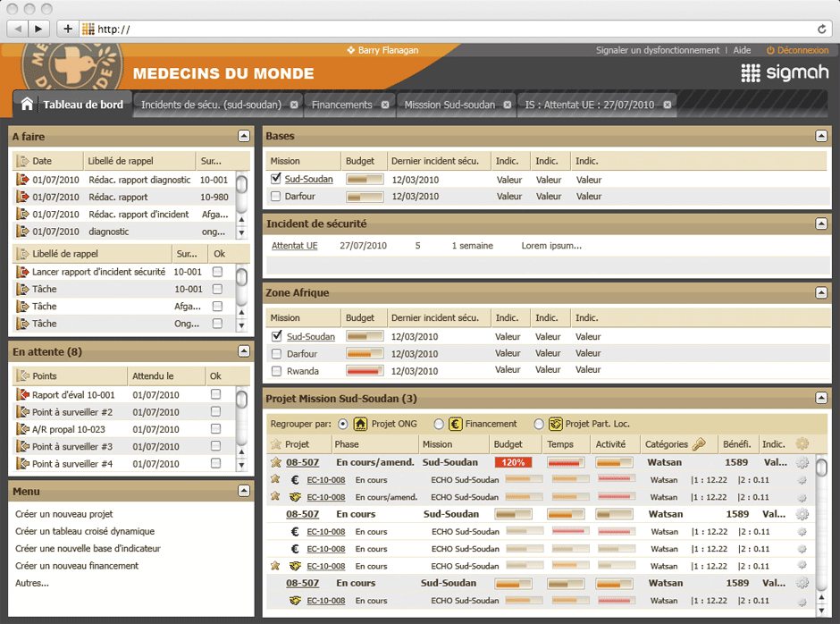Screen dimensions: 840x624
Task: Click the key icon beside Catégories
Action: pyautogui.click(x=699, y=444)
